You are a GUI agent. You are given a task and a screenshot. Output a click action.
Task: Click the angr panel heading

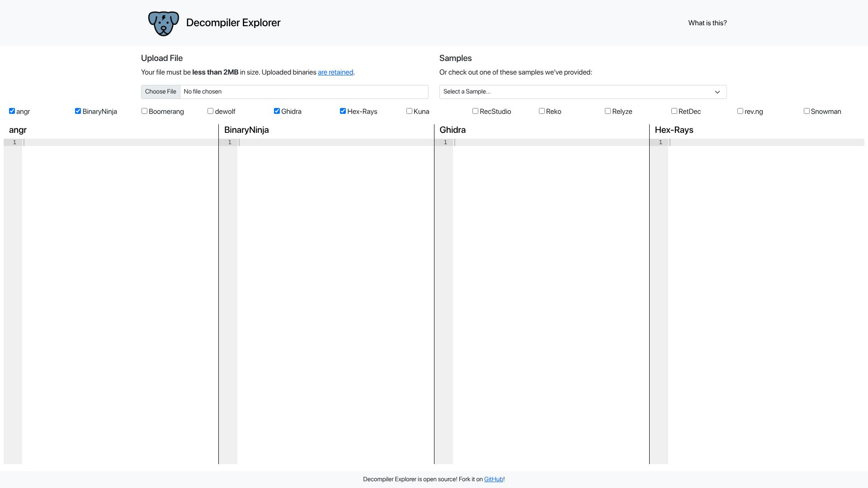tap(18, 130)
